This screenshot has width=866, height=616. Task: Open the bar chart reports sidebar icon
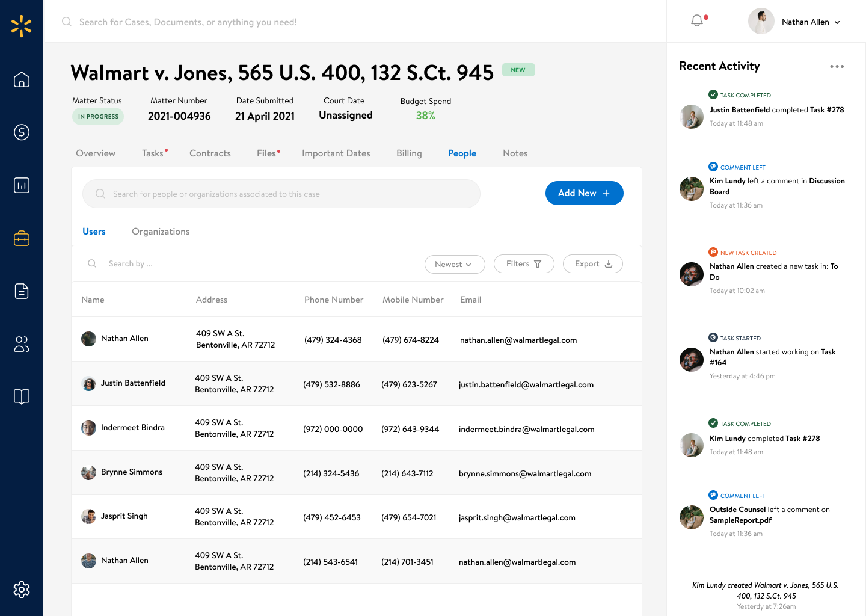[22, 185]
